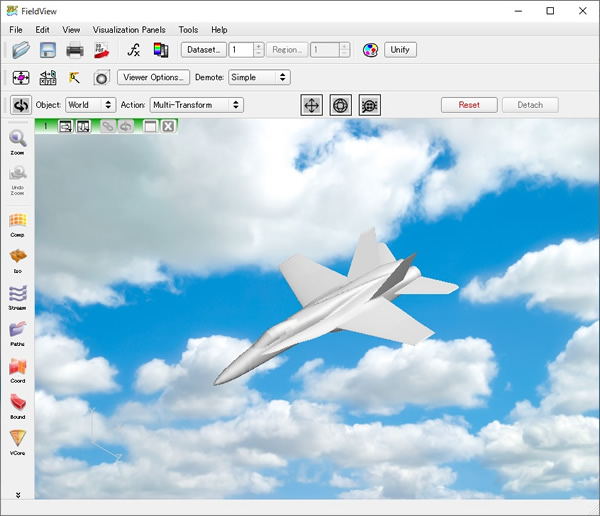Open the Visualization Panels menu
Image resolution: width=600 pixels, height=516 pixels.
coord(129,30)
